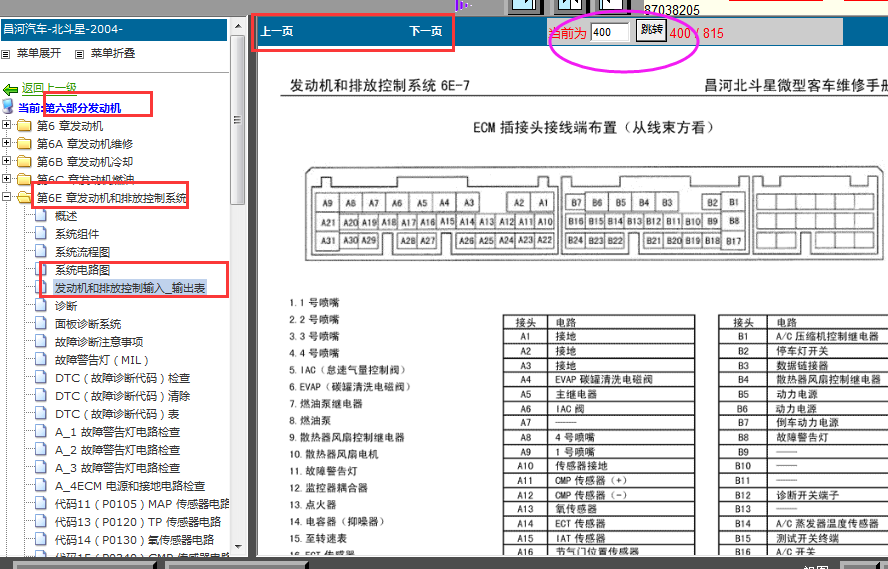Expand the 第6B 章发动机冷却 folder
888x569 pixels.
click(x=6, y=161)
